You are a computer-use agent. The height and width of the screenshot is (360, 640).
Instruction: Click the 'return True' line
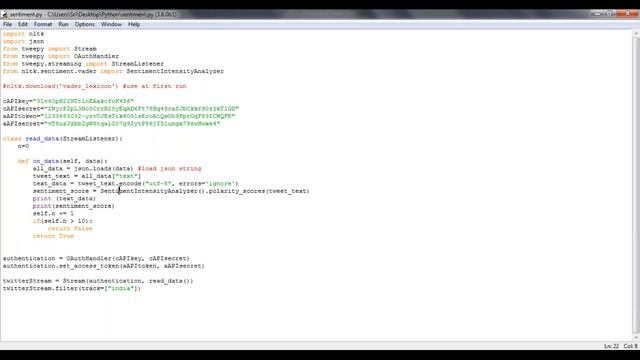[53, 236]
